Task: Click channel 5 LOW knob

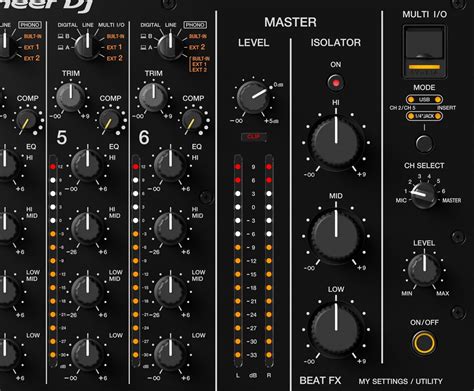Action: 87,354
